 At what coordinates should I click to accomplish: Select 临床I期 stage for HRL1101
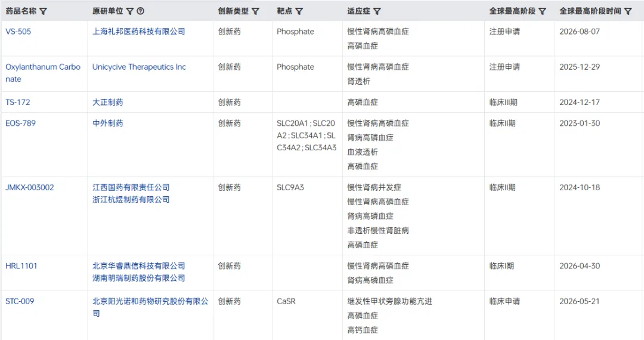(x=501, y=266)
